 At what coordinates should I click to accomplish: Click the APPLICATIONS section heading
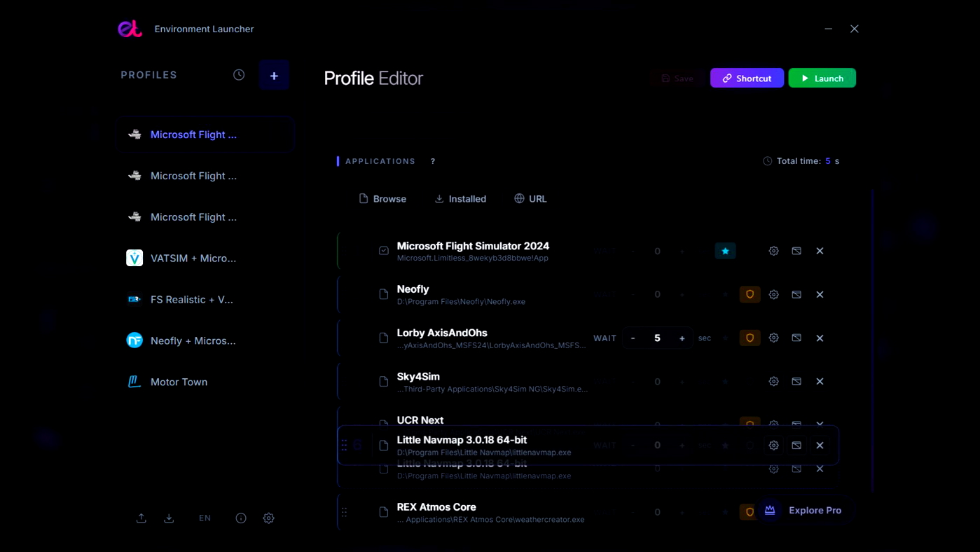380,161
